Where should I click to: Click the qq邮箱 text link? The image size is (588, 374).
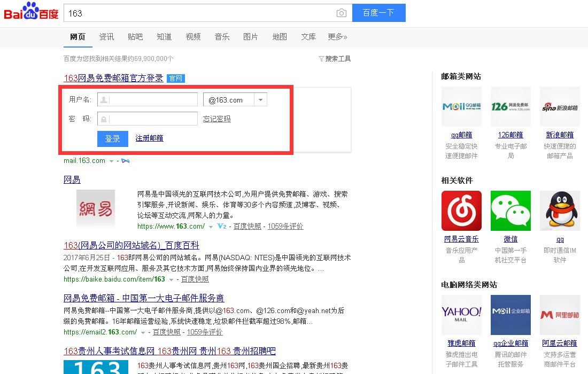tap(461, 135)
